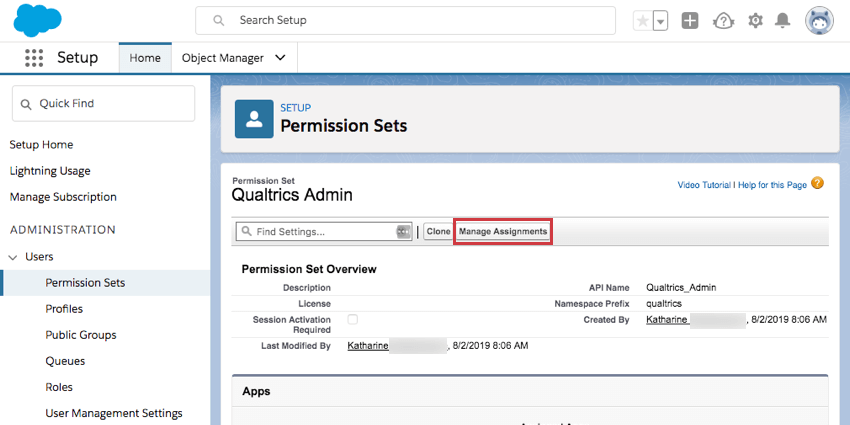Collapse the Users section in sidebar
The height and width of the screenshot is (425, 850).
(14, 257)
